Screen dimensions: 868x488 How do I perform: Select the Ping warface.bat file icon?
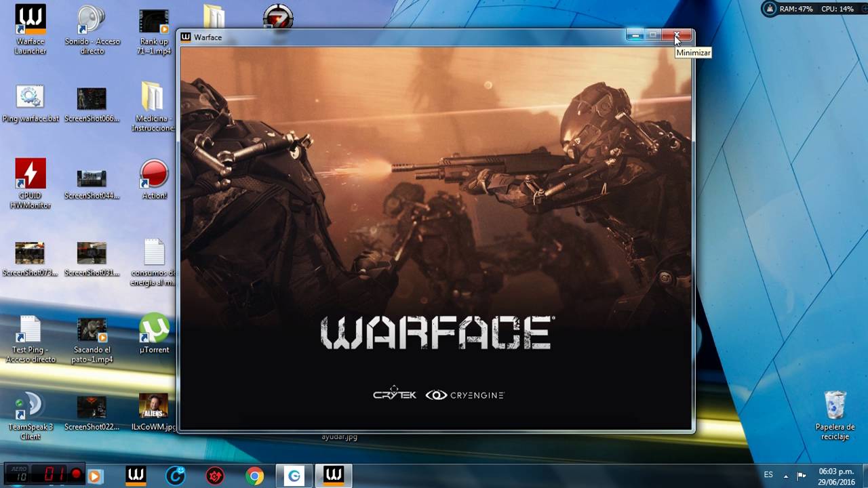[31, 104]
